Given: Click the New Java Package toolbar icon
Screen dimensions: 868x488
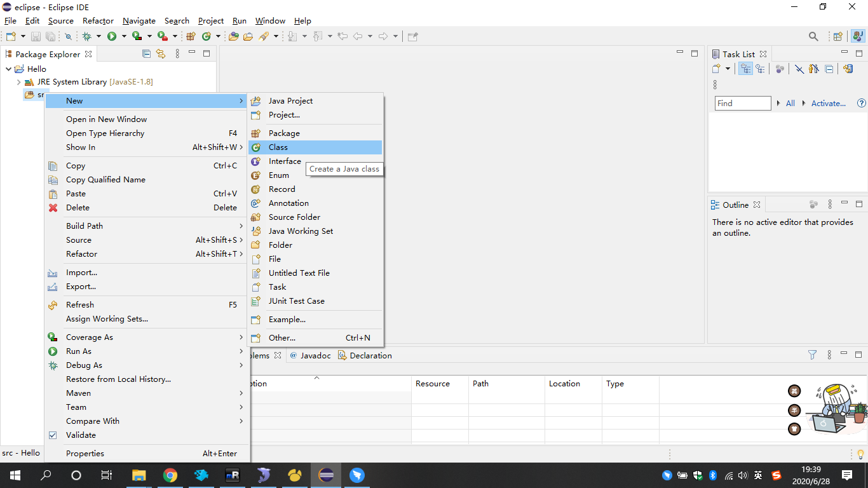Looking at the screenshot, I should pyautogui.click(x=191, y=36).
